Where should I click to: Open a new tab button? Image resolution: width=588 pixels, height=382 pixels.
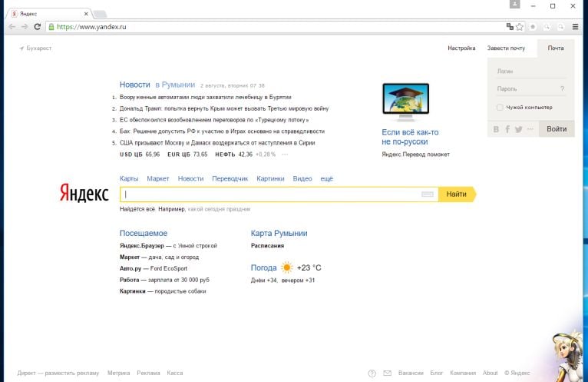100,14
